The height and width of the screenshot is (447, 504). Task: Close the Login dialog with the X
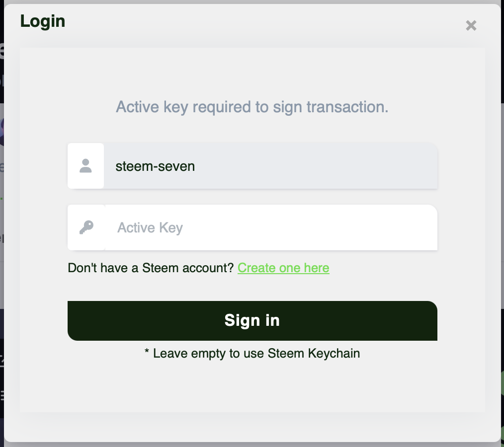[x=471, y=25]
